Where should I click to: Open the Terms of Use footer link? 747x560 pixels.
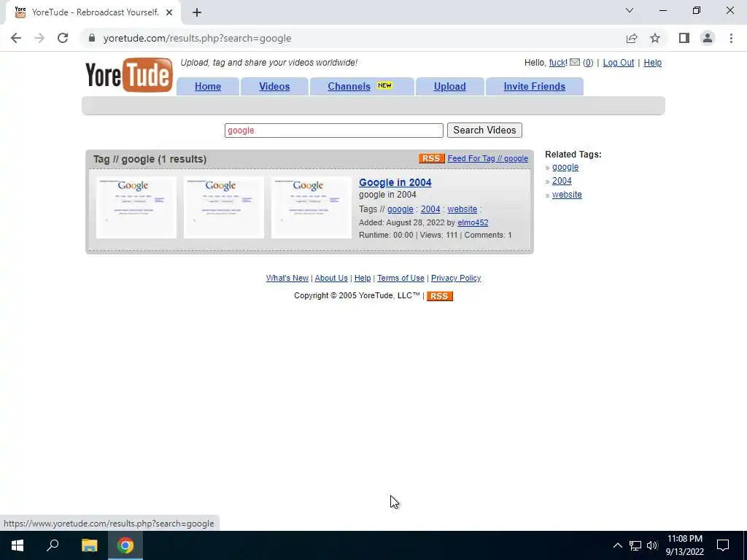coord(400,278)
